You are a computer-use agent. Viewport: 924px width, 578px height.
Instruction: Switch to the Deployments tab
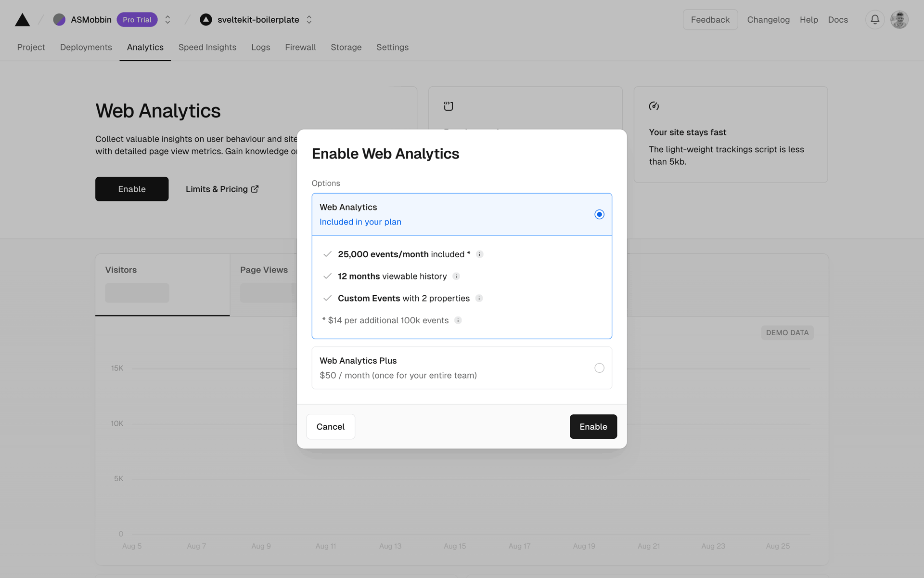[x=86, y=47]
